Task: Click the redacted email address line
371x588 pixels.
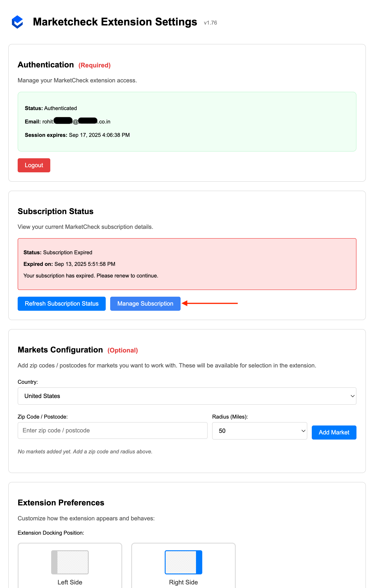Action: click(67, 122)
